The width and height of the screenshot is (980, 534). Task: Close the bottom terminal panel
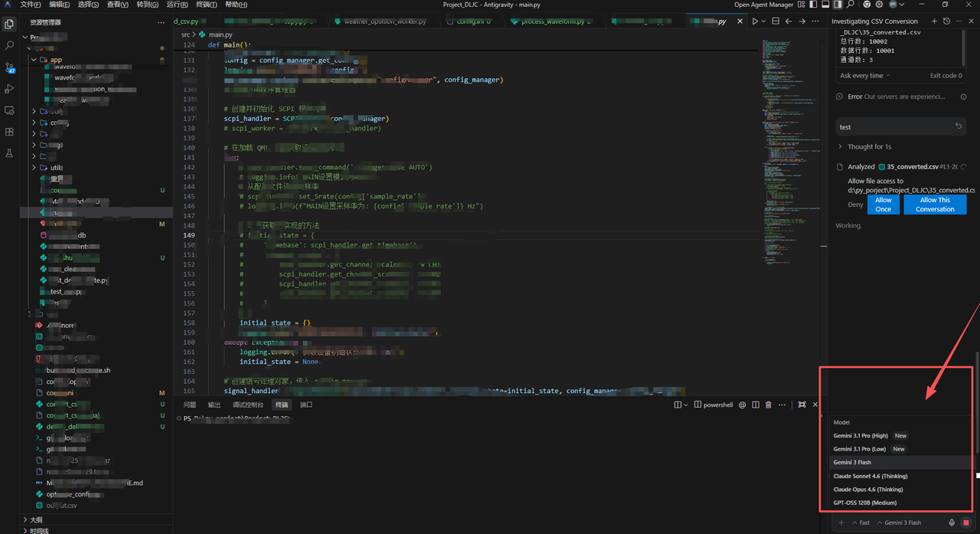(x=815, y=405)
